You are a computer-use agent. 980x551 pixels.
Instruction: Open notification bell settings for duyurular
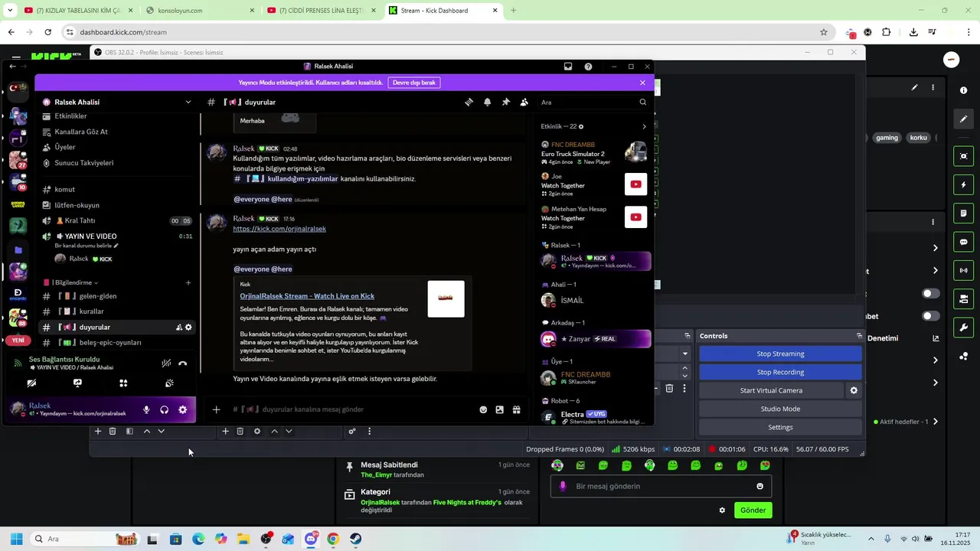[x=487, y=102]
